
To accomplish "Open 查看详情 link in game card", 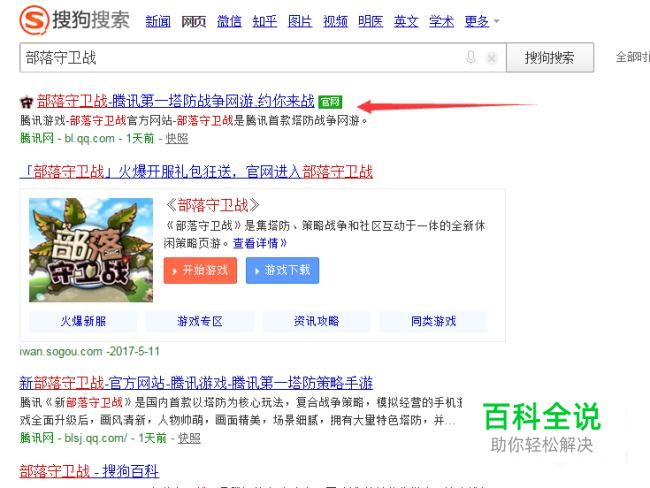I will coord(260,243).
